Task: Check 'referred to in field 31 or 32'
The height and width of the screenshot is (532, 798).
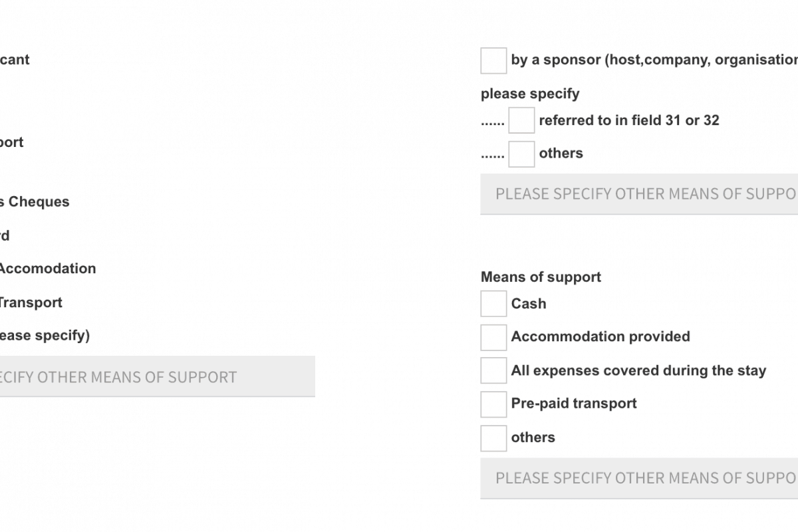Action: coord(521,120)
